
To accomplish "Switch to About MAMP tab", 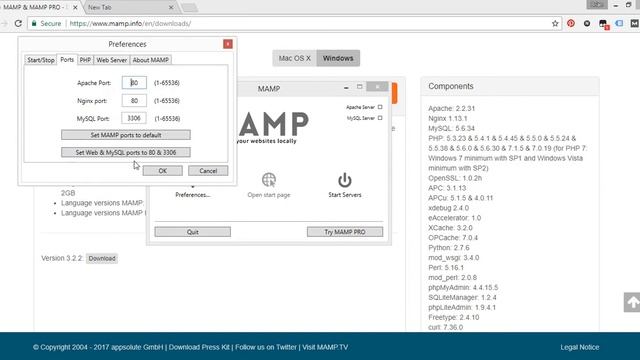I will [x=150, y=60].
